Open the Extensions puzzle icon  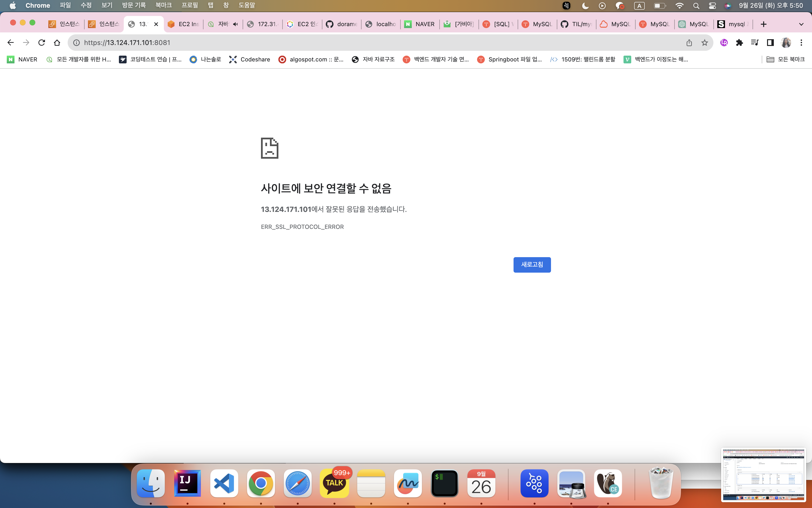739,43
